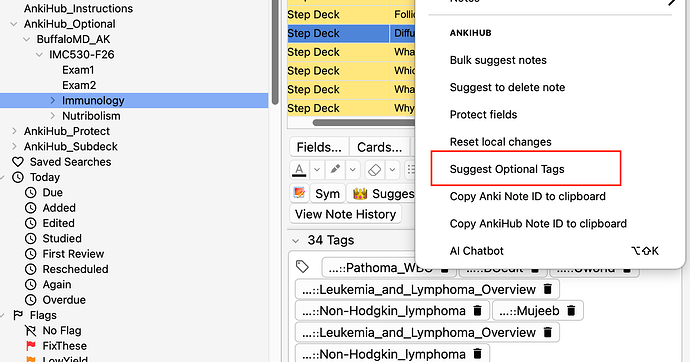Click the eraser remove-formatting icon
Image resolution: width=690 pixels, height=362 pixels.
click(374, 169)
